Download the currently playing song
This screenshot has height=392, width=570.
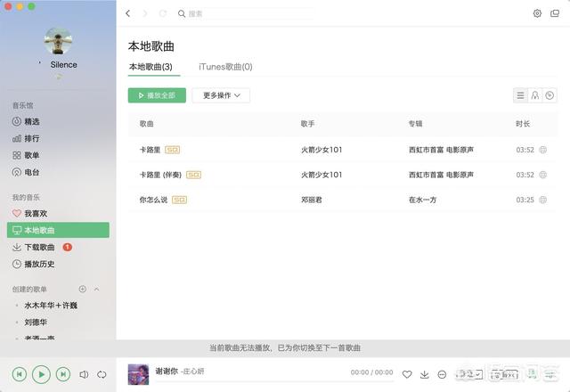point(424,374)
